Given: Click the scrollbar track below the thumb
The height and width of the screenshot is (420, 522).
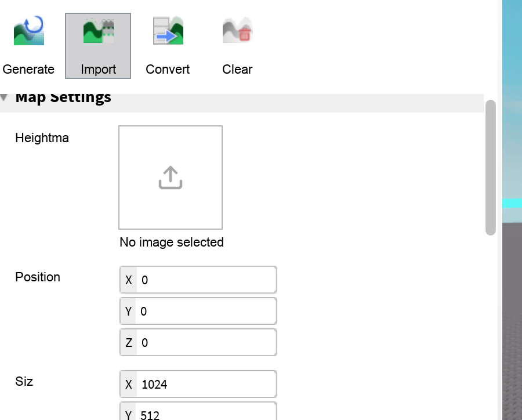Looking at the screenshot, I should (491, 325).
